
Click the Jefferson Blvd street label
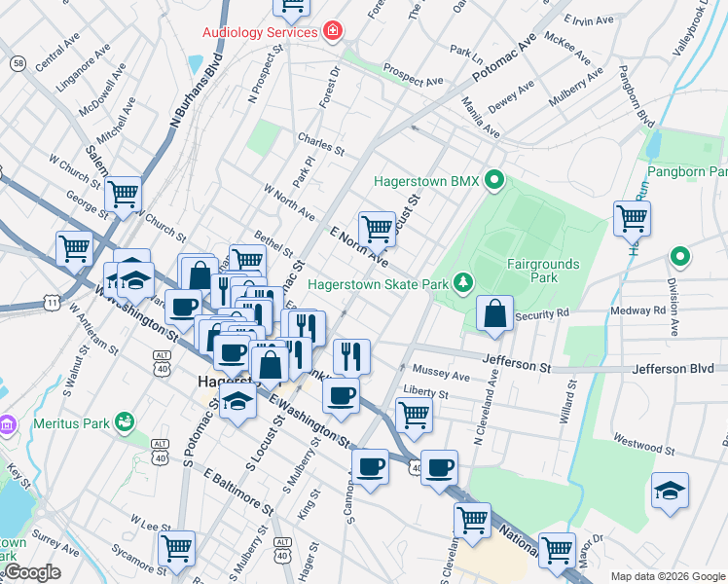[673, 369]
